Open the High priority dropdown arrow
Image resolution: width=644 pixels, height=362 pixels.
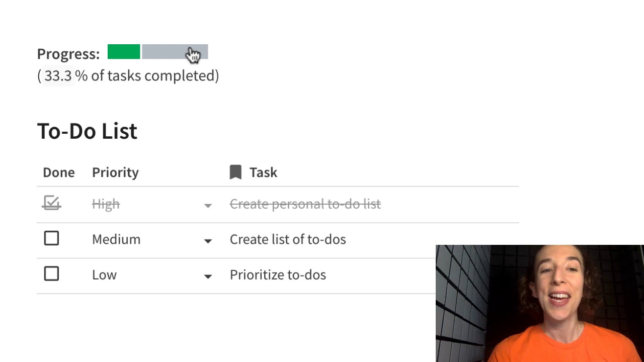click(x=208, y=205)
